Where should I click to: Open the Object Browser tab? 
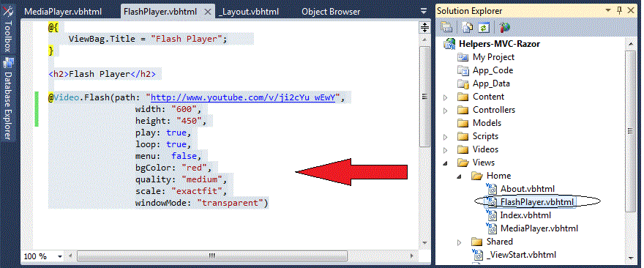(331, 12)
